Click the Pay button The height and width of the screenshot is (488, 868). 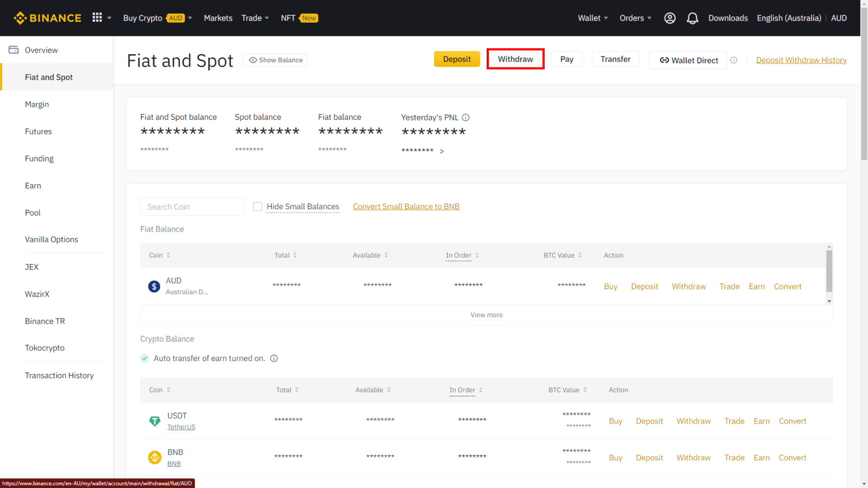coord(567,59)
